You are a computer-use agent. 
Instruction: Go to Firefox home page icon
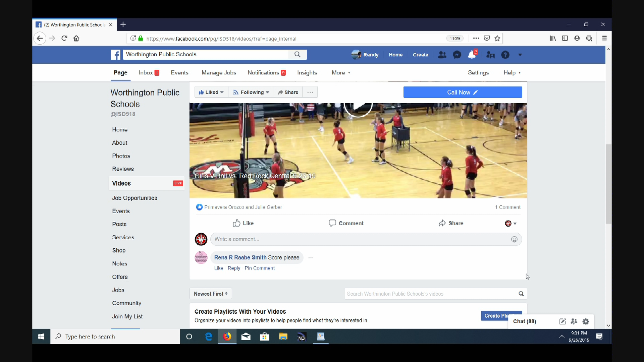(x=76, y=38)
